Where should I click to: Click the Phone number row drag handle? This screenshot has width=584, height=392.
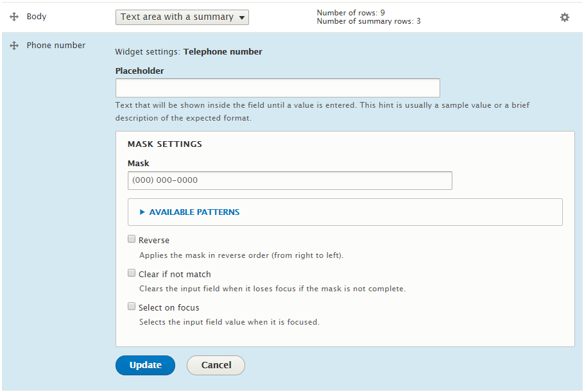pos(14,46)
